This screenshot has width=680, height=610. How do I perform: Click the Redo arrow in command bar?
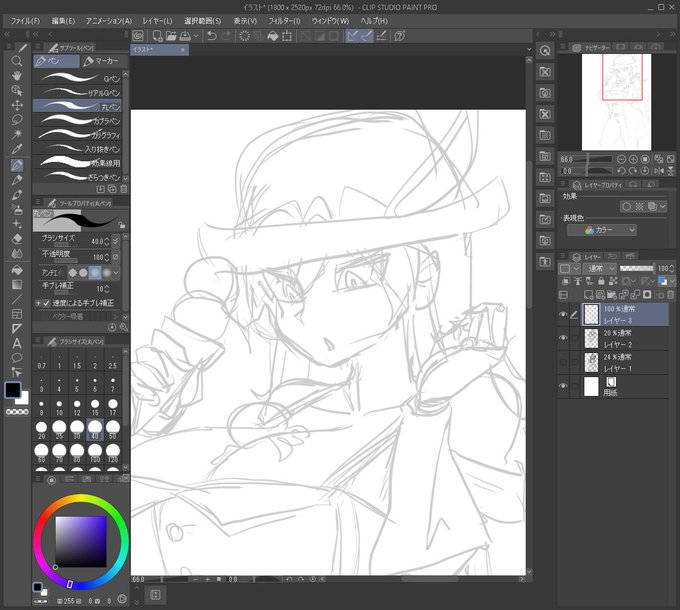(x=226, y=36)
